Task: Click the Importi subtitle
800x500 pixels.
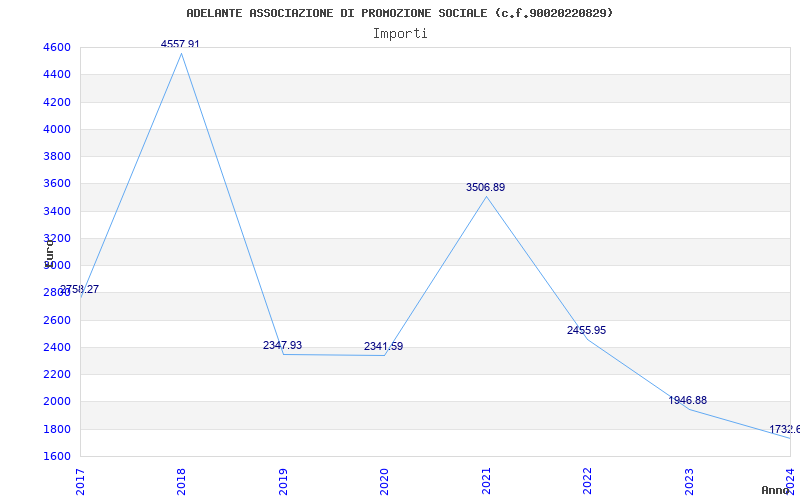Action: pos(400,34)
